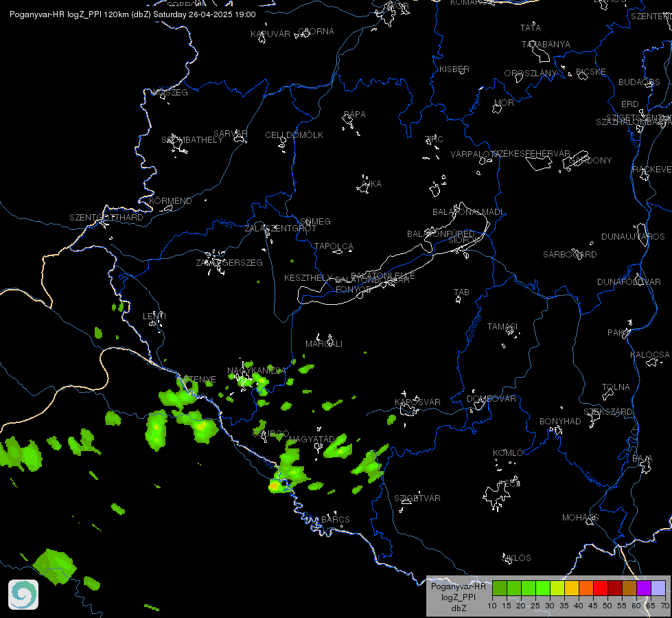This screenshot has height=618, width=672.
Task: Click the SÁRVÁR label
Action: click(231, 134)
